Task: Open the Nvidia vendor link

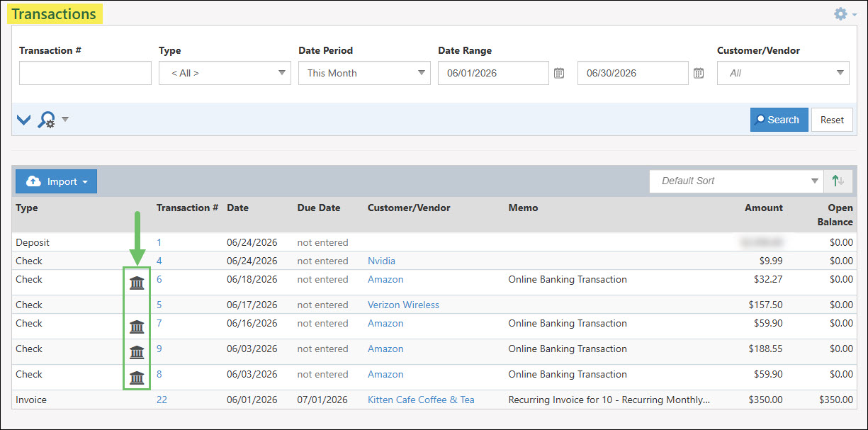Action: 381,261
